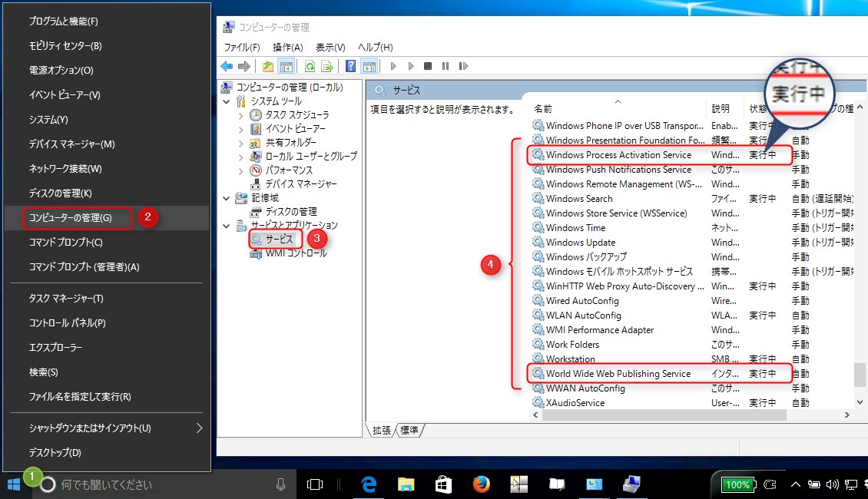Open the 操作 menu
This screenshot has height=499, width=868.
pyautogui.click(x=287, y=47)
